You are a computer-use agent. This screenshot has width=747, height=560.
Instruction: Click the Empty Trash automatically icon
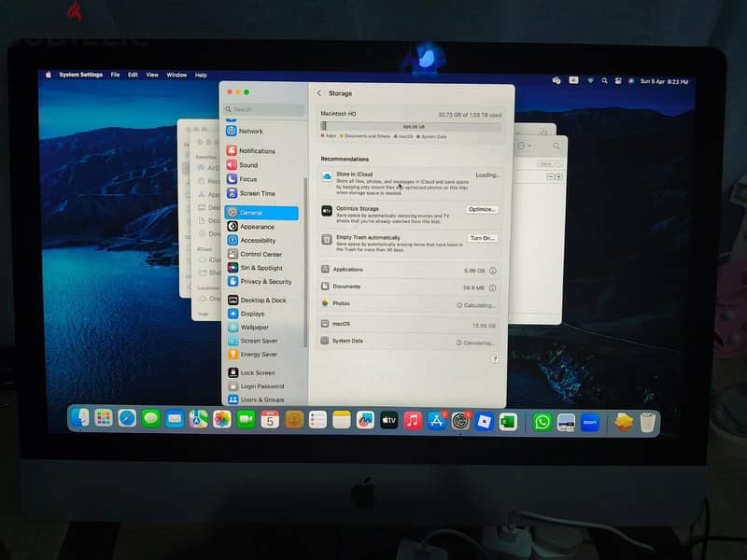pyautogui.click(x=326, y=239)
